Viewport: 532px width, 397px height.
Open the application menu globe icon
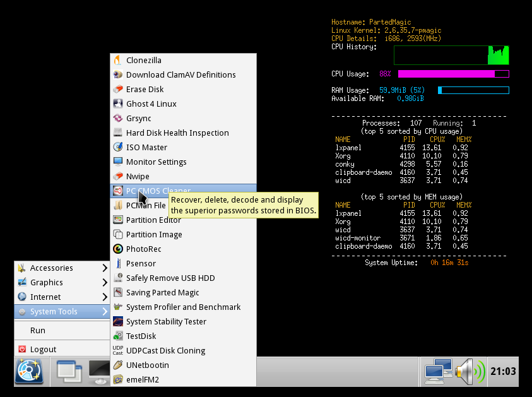pyautogui.click(x=30, y=371)
